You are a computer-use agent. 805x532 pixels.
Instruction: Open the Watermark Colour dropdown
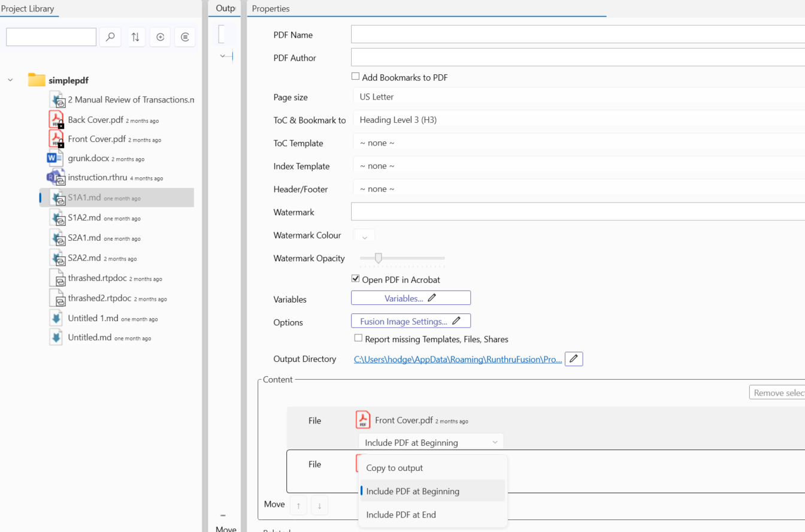(x=364, y=236)
